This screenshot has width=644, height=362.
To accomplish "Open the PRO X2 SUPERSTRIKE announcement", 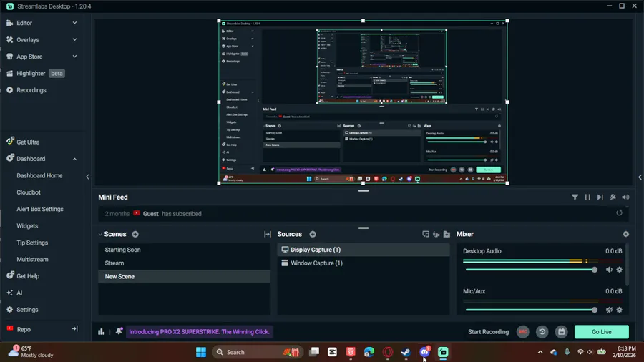I will click(x=199, y=332).
